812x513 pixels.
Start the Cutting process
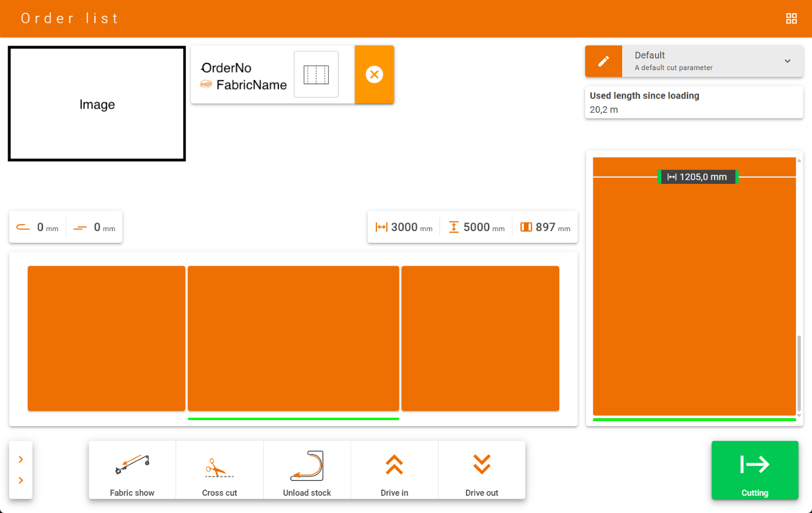click(x=755, y=470)
